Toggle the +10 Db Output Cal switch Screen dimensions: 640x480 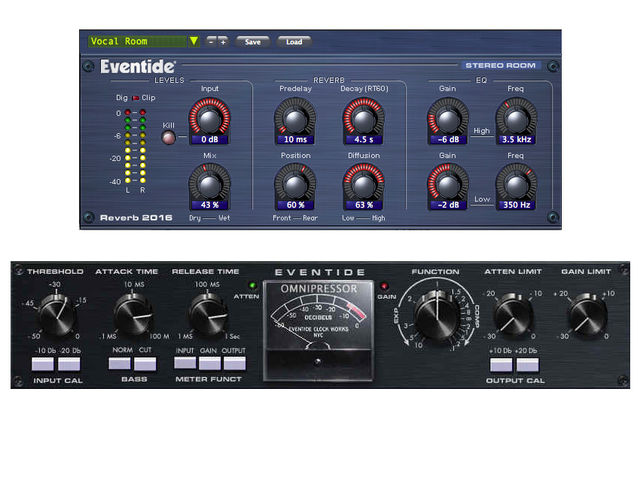point(501,364)
